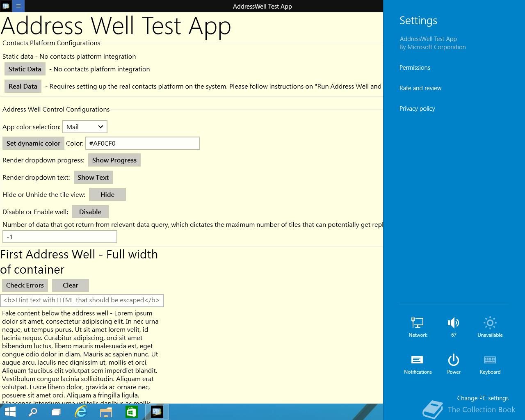This screenshot has width=525, height=420.
Task: Open Task View on the taskbar
Action: (x=56, y=412)
